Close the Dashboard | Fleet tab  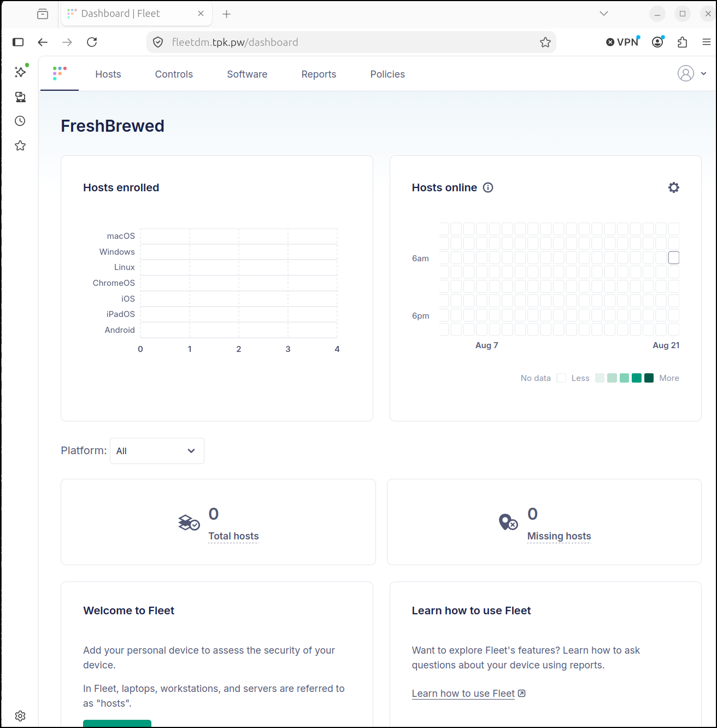(x=201, y=14)
